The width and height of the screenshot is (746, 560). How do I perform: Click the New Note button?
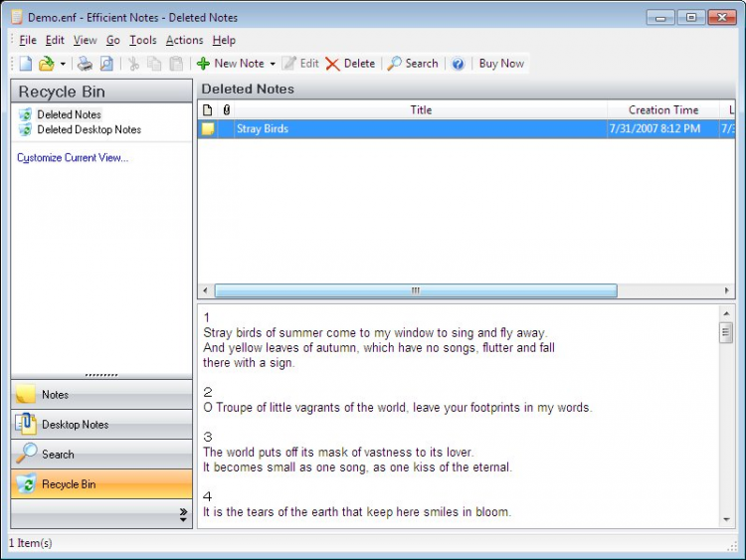(x=231, y=64)
